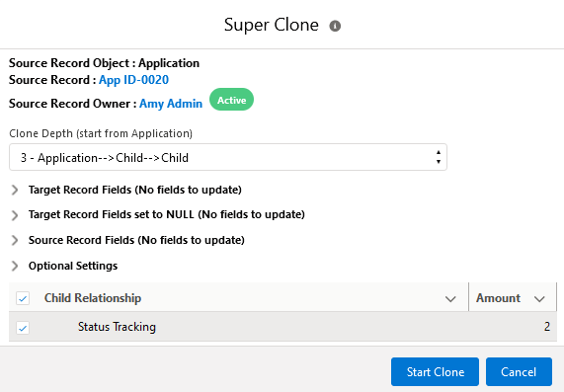Screen dimensions: 564x392
Task: Expand Source Record Fields section chevron
Action: [15, 240]
